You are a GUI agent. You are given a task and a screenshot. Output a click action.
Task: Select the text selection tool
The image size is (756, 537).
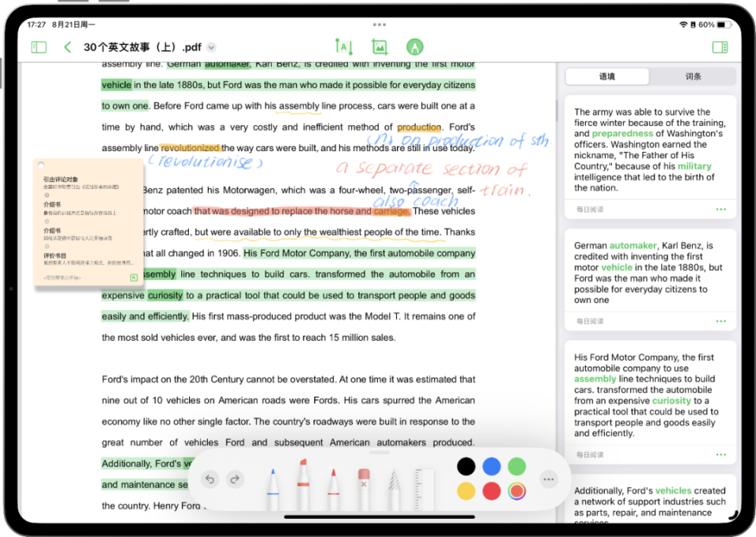pyautogui.click(x=344, y=46)
